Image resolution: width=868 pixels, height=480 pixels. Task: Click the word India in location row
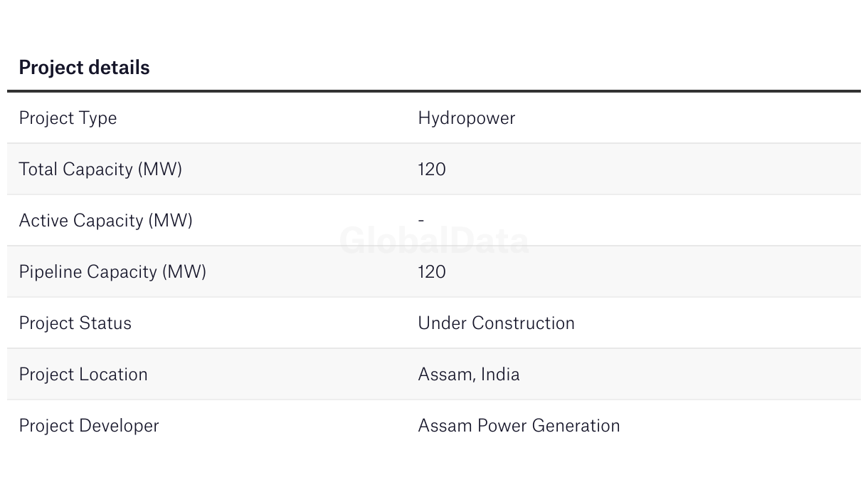coord(500,375)
